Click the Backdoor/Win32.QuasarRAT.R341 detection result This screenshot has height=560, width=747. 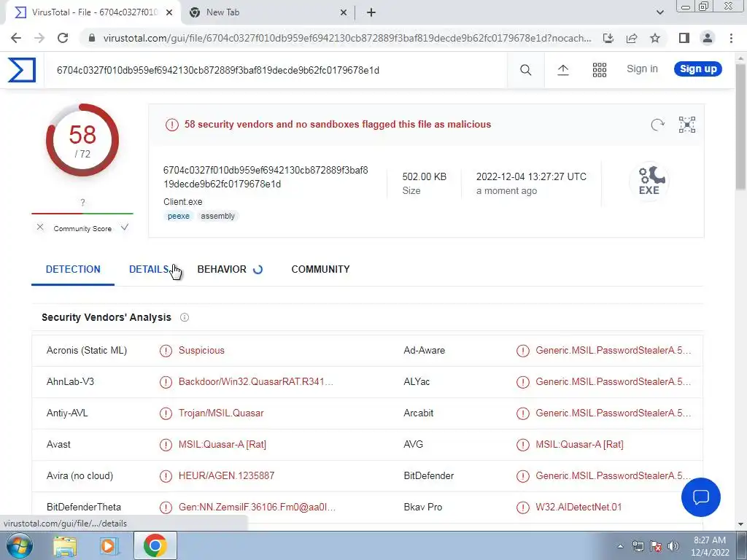(256, 382)
